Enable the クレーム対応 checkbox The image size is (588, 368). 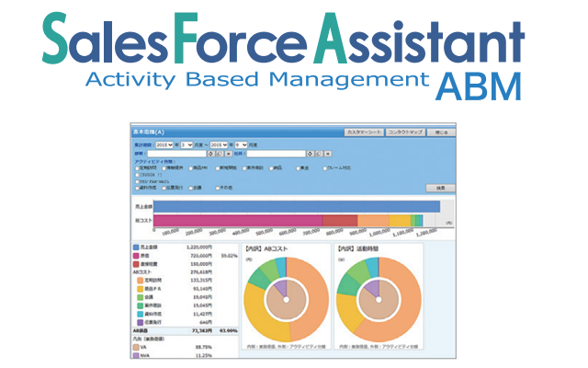324,168
